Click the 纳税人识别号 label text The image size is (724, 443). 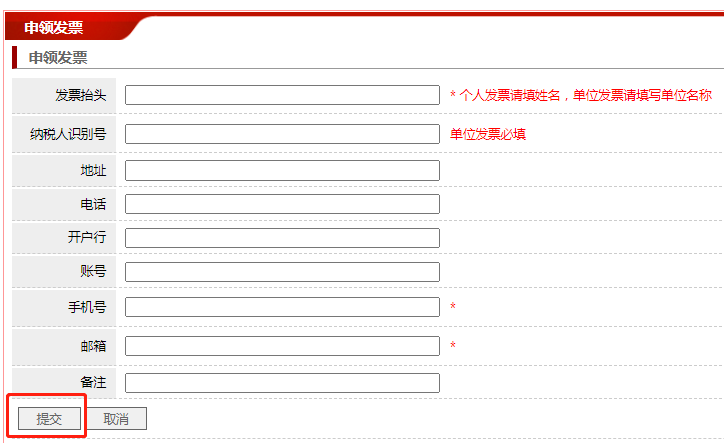click(x=67, y=134)
